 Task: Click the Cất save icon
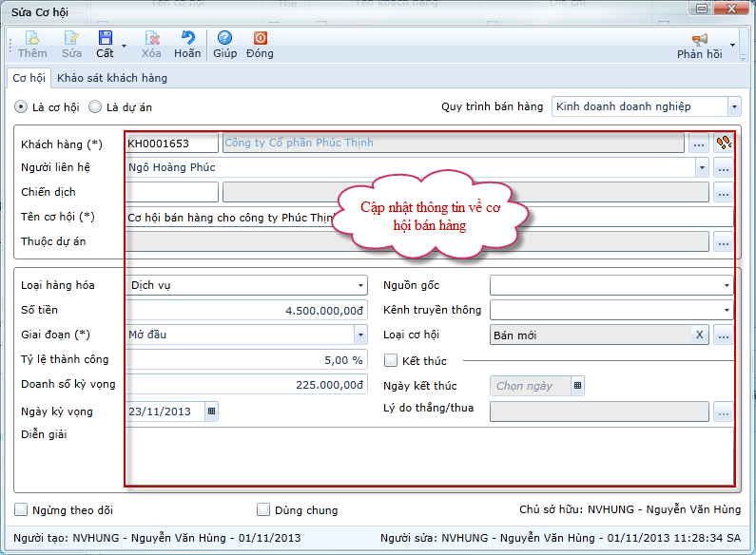[x=105, y=39]
